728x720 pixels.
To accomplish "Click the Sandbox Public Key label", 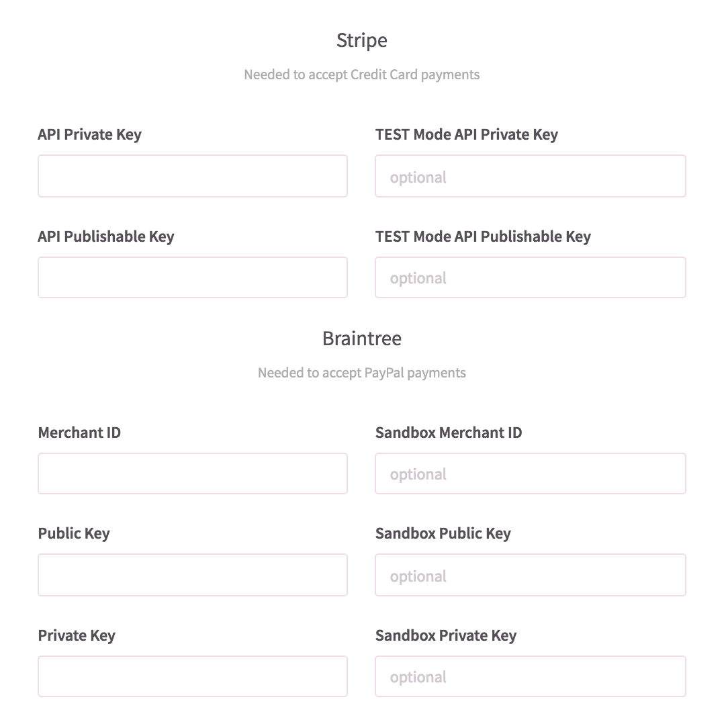I will click(443, 534).
